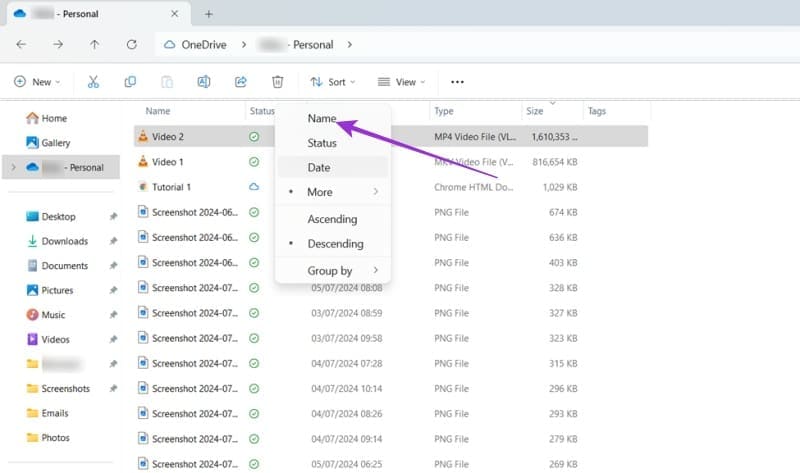
Task: Sort by Name in the menu
Action: pyautogui.click(x=322, y=118)
